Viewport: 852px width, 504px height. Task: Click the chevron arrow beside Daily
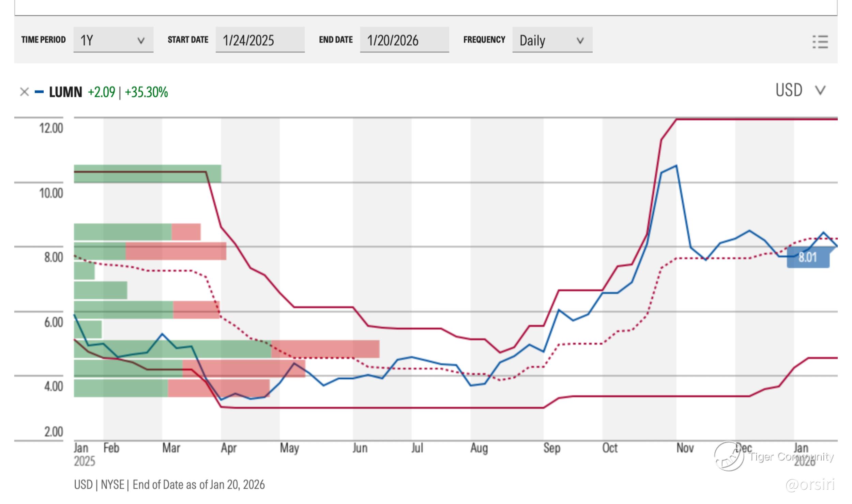tap(580, 41)
